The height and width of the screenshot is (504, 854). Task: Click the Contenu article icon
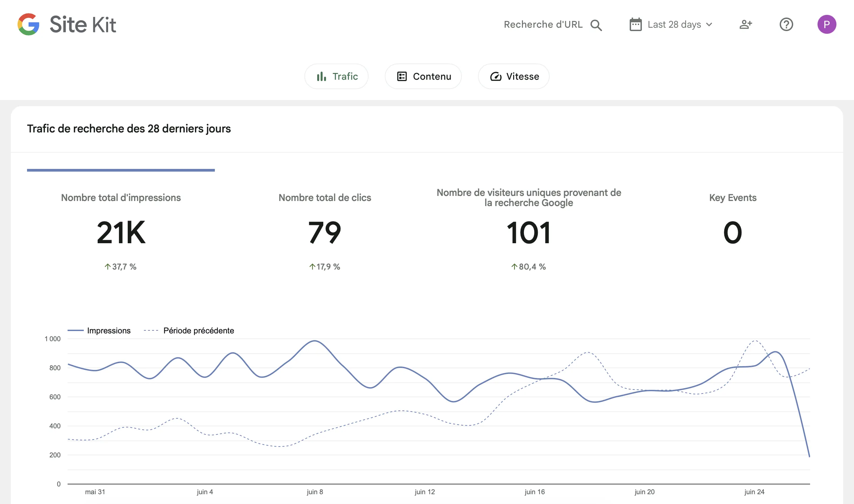click(402, 76)
